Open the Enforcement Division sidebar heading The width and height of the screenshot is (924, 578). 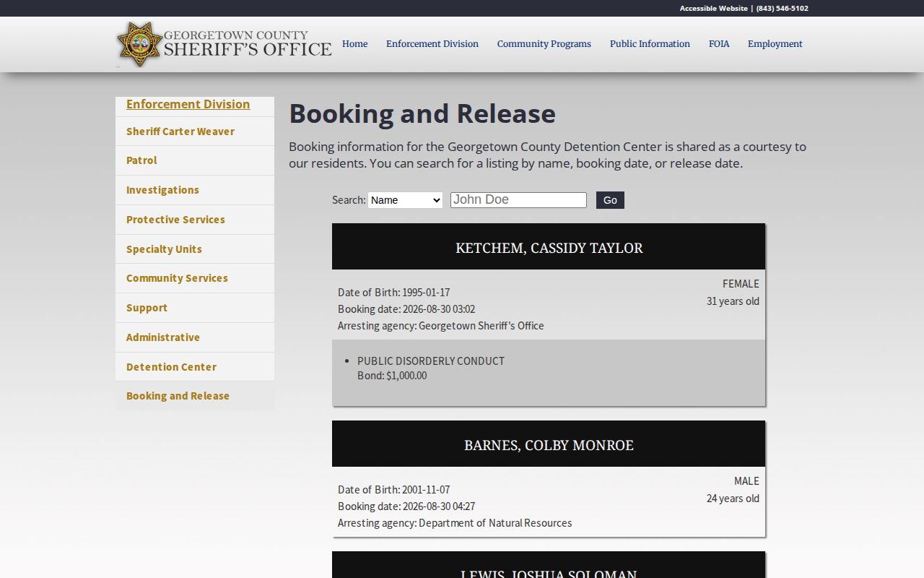point(188,104)
